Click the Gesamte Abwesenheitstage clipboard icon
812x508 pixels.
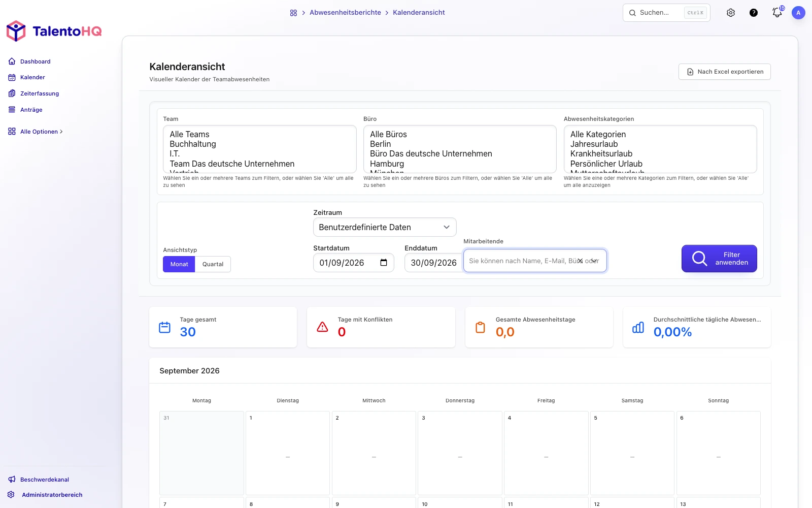tap(481, 327)
